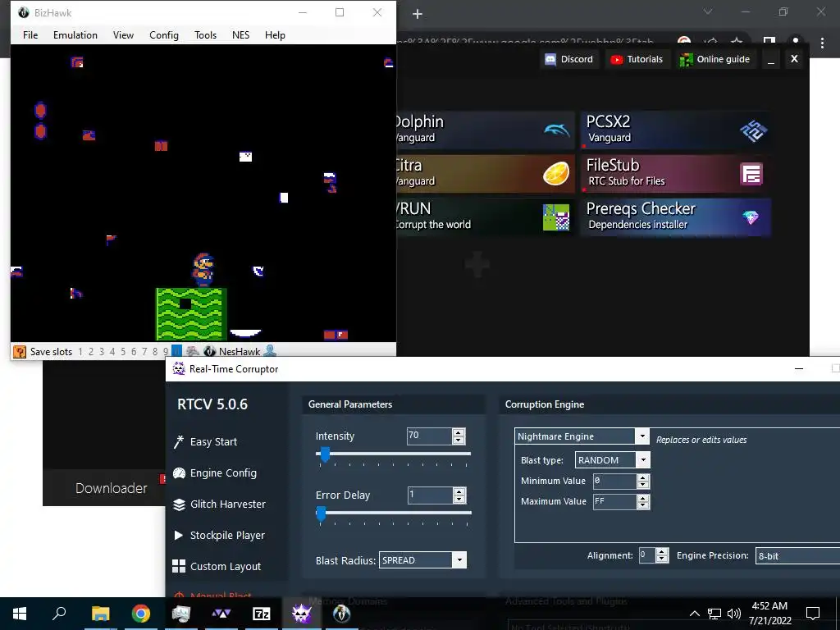Click the Minimum Value field showing 0
Screen dimensions: 840x630
[x=614, y=481]
